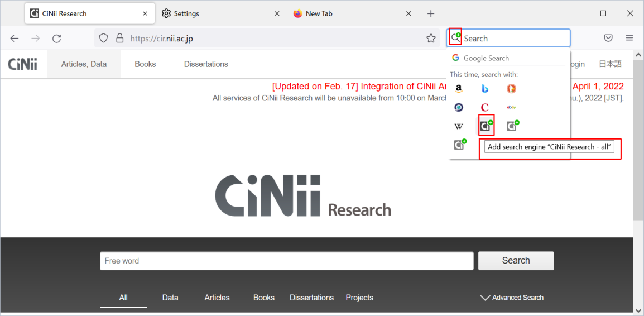
Task: Minimize the Firefox window
Action: (576, 13)
